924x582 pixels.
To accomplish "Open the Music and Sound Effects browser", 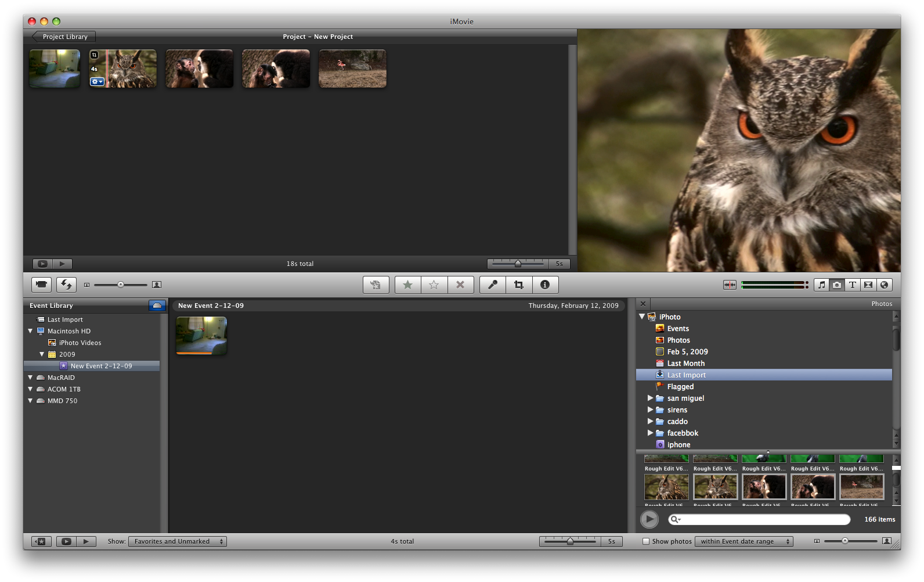I will (821, 285).
